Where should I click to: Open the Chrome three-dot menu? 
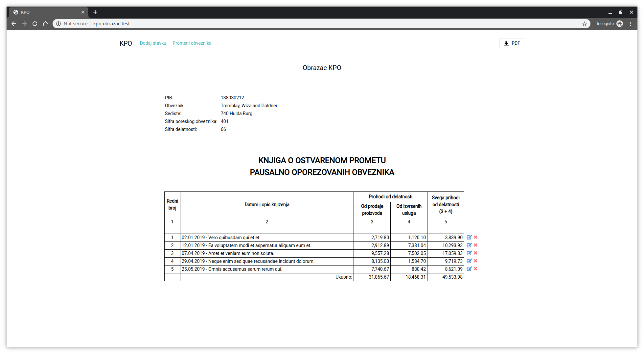click(630, 23)
